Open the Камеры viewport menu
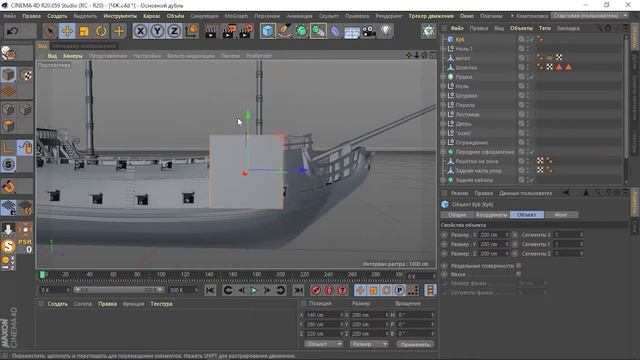 tap(73, 56)
